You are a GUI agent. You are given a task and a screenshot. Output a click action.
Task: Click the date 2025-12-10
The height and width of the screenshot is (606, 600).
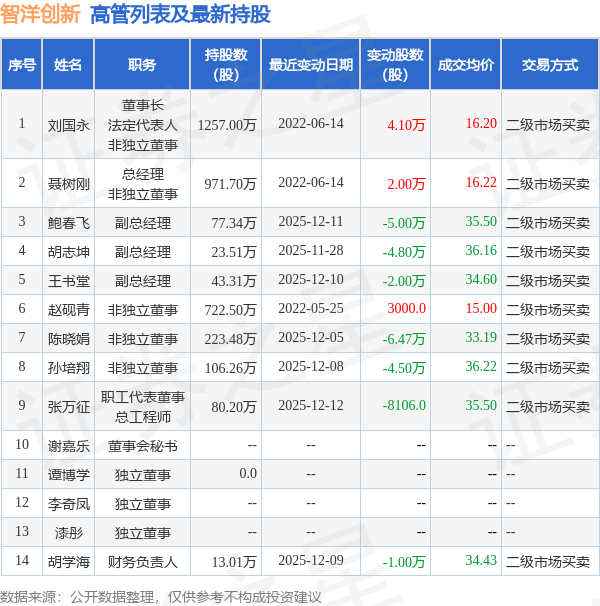coord(311,279)
